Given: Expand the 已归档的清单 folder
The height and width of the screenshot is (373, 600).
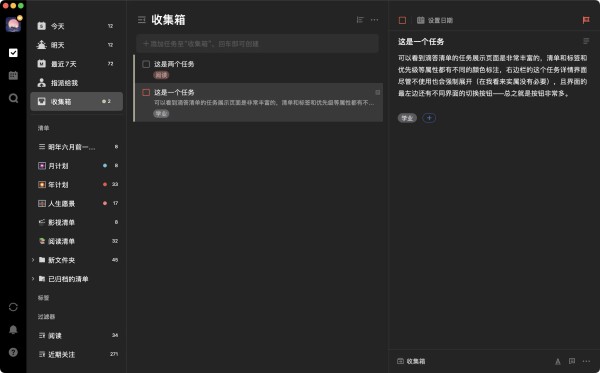Looking at the screenshot, I should (x=33, y=279).
